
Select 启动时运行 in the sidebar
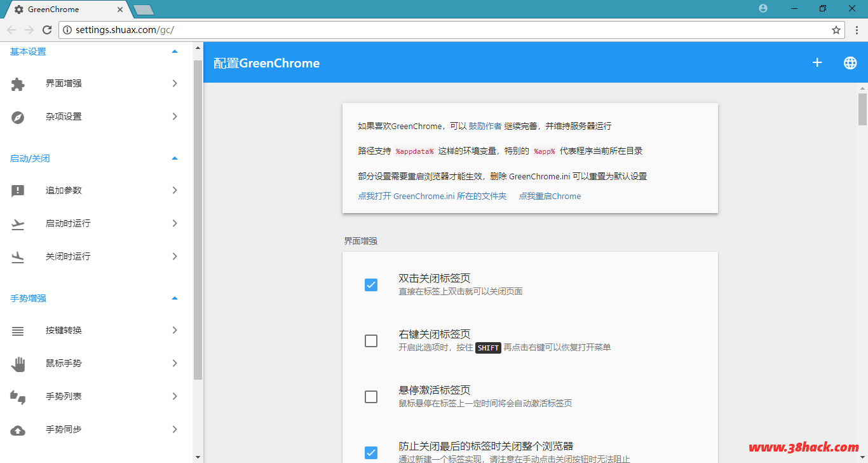(95, 223)
